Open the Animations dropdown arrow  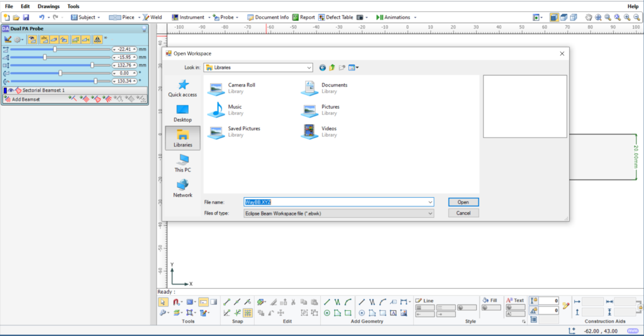tap(415, 17)
